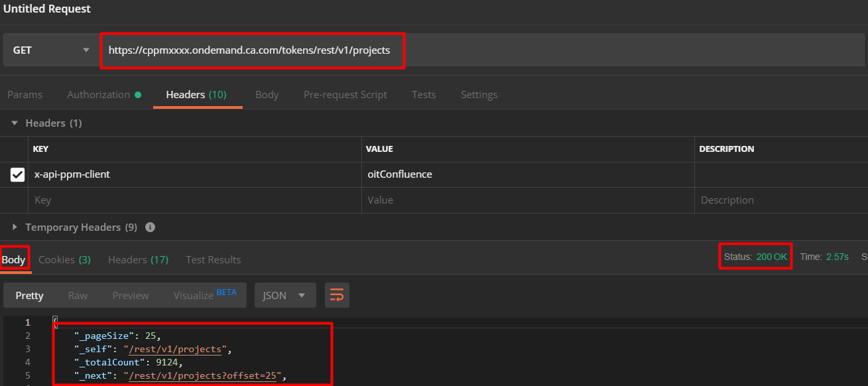Open the Pre-request Script tab
The height and width of the screenshot is (386, 868).
coord(345,95)
